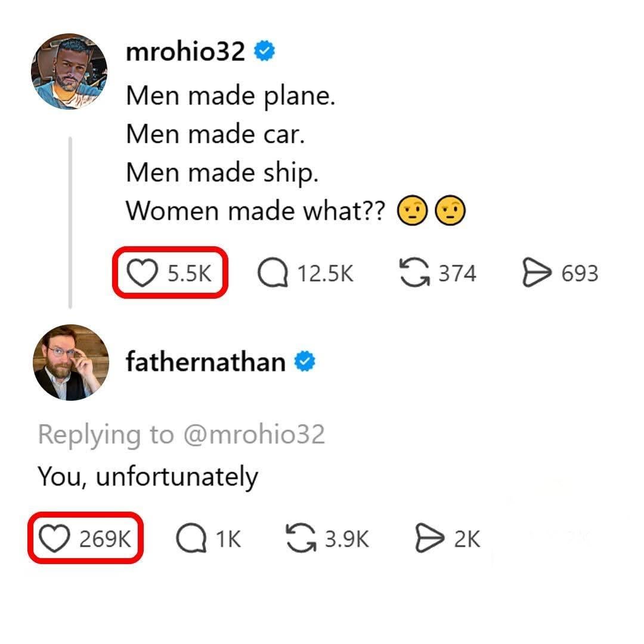This screenshot has height=644, width=644.
Task: Click mrohio32's verified badge
Action: (264, 52)
